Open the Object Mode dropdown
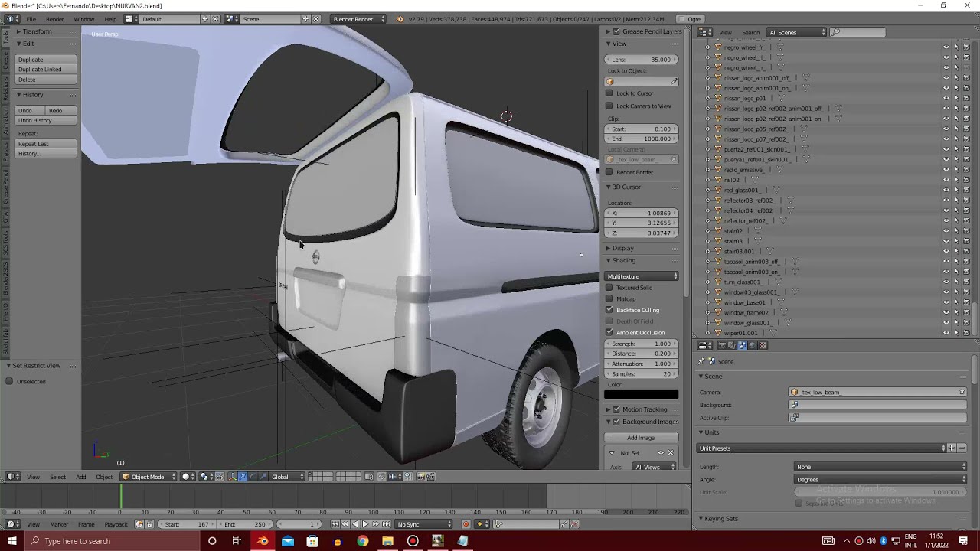The image size is (980, 551). point(149,477)
